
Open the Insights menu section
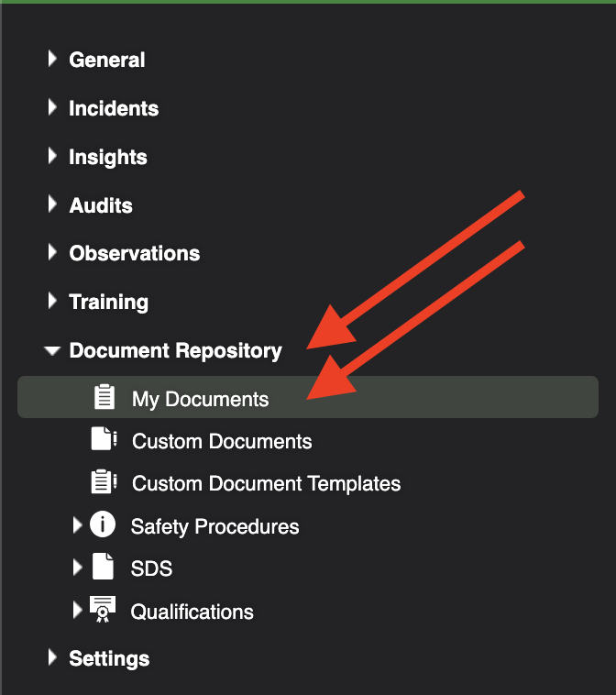click(107, 158)
